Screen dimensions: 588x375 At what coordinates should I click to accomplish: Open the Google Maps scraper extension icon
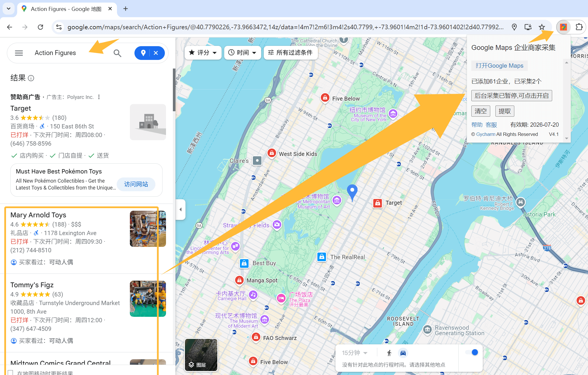(x=563, y=27)
